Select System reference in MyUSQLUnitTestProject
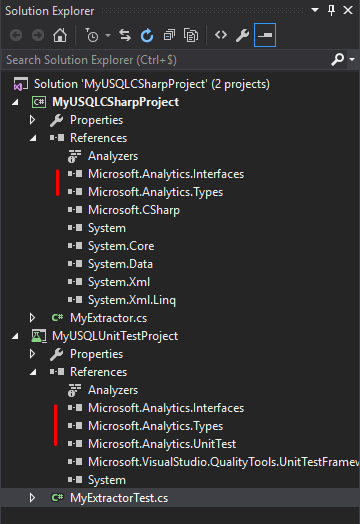360x524 pixels. pos(107,480)
